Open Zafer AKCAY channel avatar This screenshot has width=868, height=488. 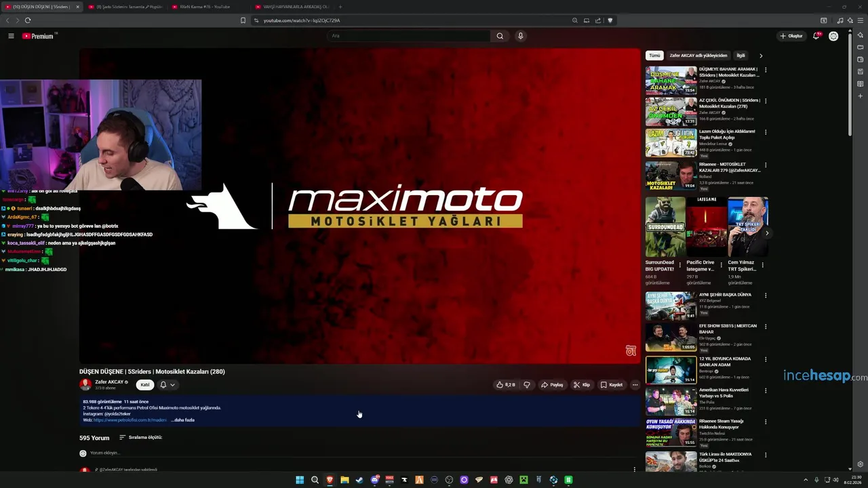pyautogui.click(x=85, y=385)
